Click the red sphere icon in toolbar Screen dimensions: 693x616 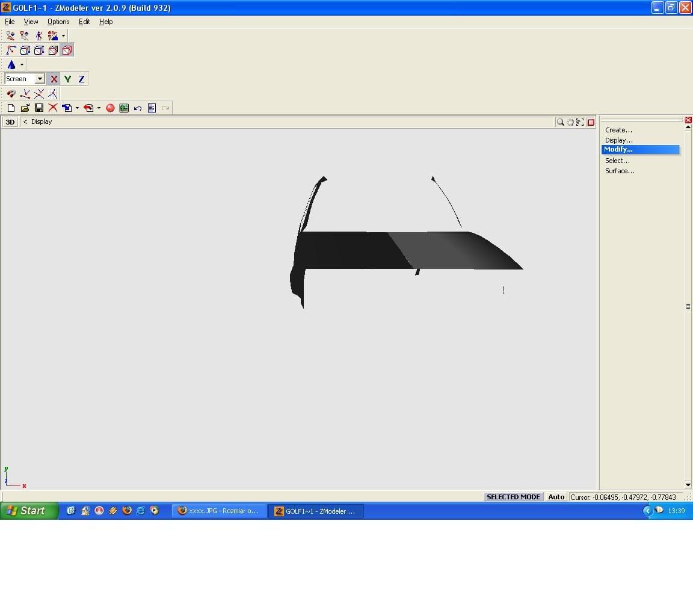(110, 108)
